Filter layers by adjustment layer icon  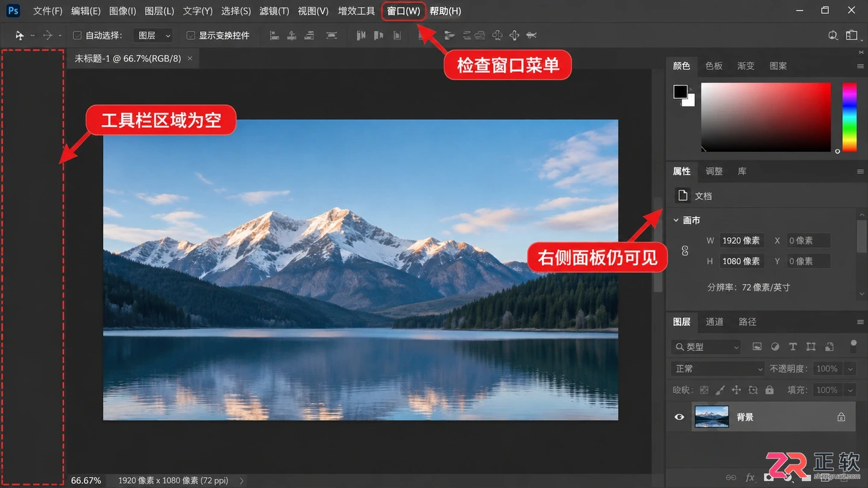[x=775, y=347]
